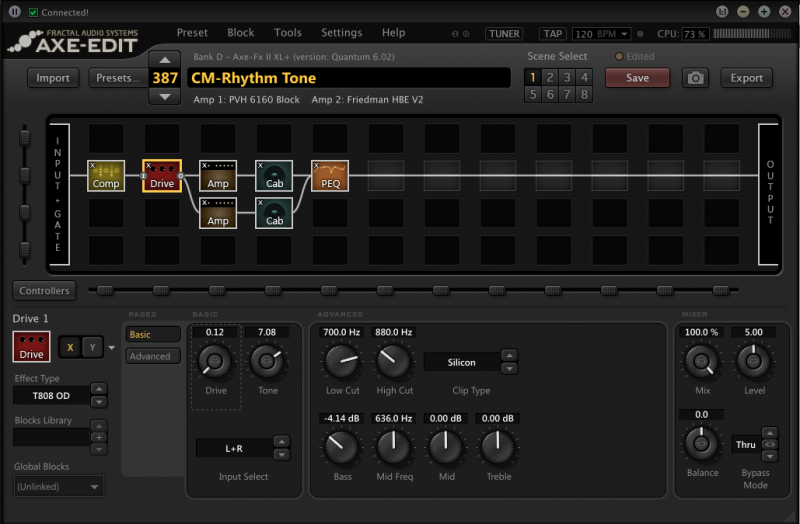Click the Comp block in the grid
This screenshot has width=800, height=524.
pyautogui.click(x=106, y=176)
